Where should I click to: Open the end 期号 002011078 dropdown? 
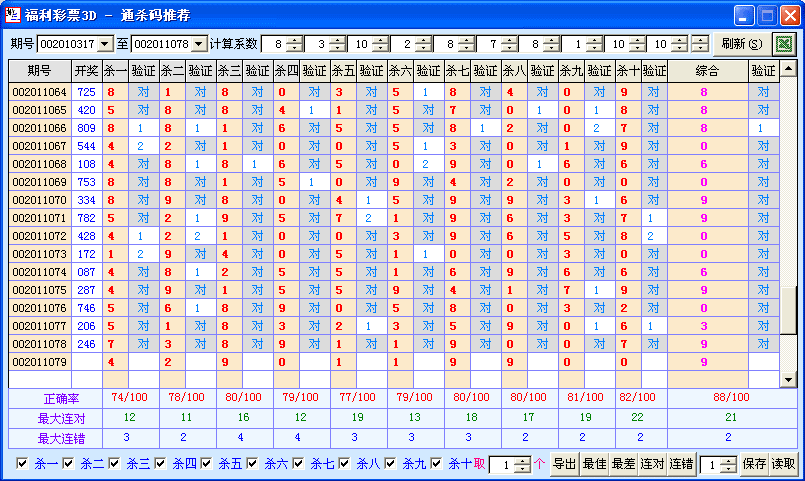click(x=199, y=44)
